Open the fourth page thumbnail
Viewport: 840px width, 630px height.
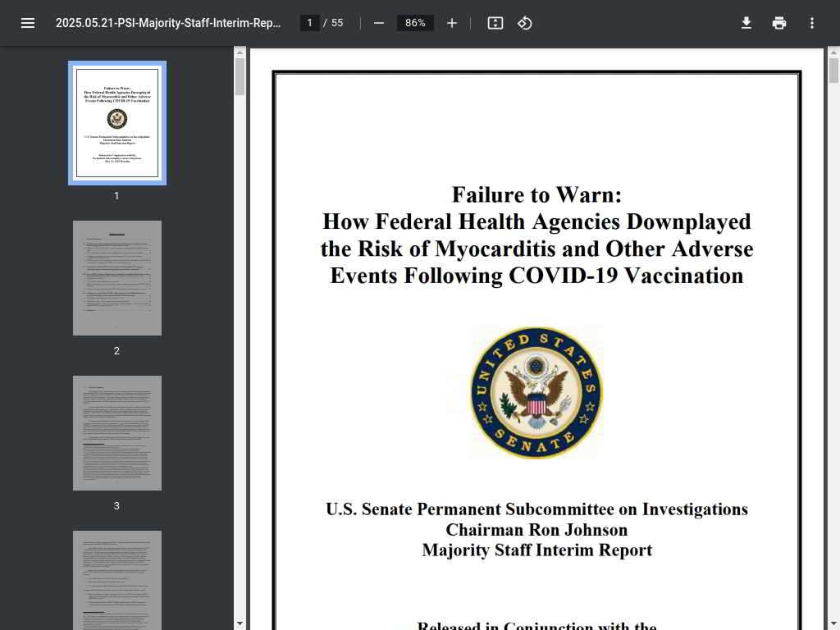pos(117,580)
